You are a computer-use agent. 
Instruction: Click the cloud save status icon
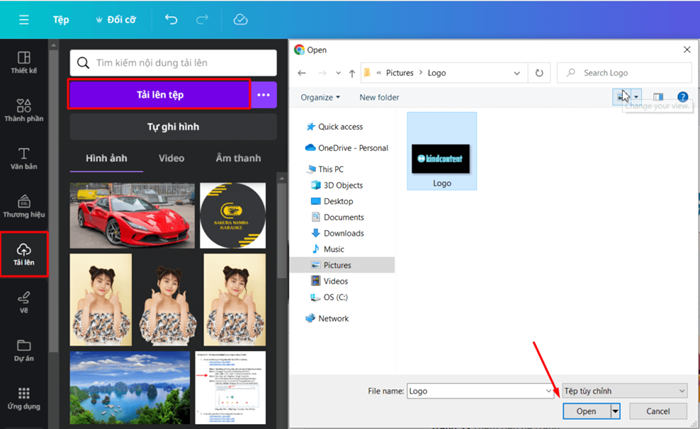click(x=240, y=19)
